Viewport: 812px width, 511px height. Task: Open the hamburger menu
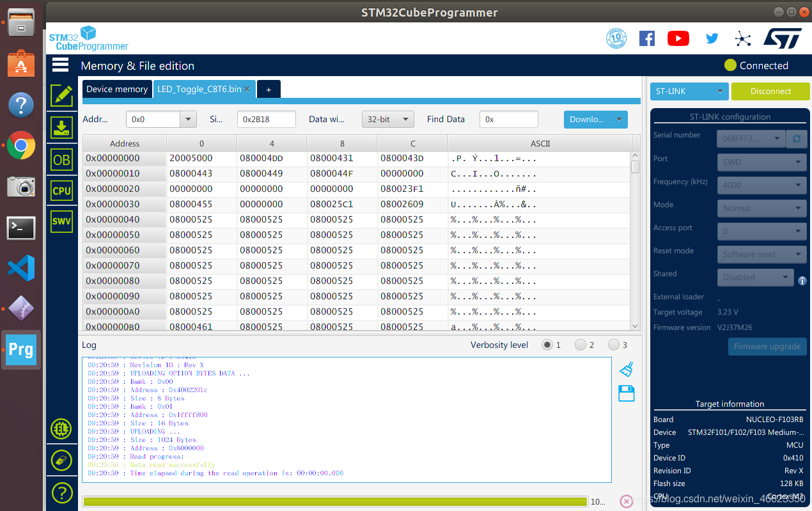coord(61,65)
